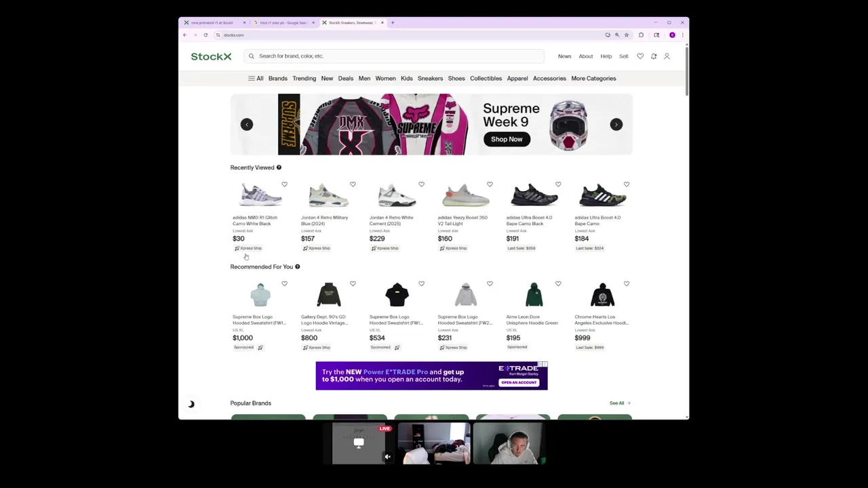Screen dimensions: 868x488
Task: Show next banner slide
Action: [616, 124]
